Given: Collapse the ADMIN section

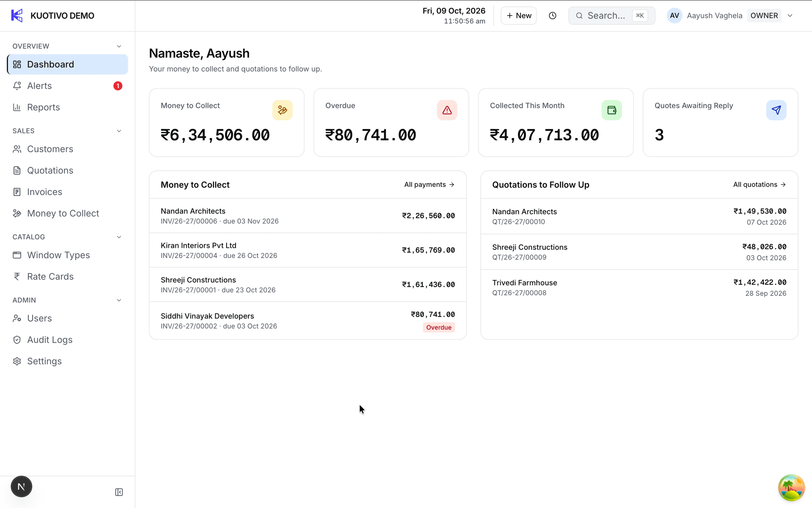Looking at the screenshot, I should (119, 300).
